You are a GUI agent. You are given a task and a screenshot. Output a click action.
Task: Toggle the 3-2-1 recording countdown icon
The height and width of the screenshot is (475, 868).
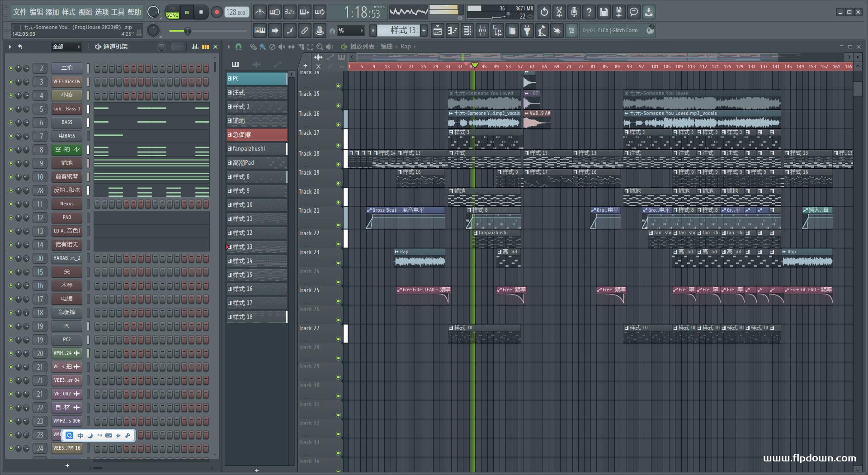[289, 12]
